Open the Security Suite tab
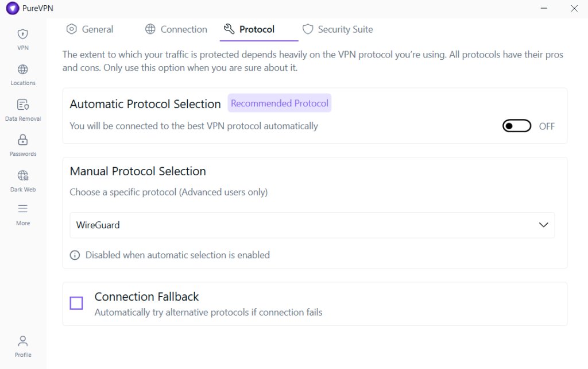 [338, 29]
